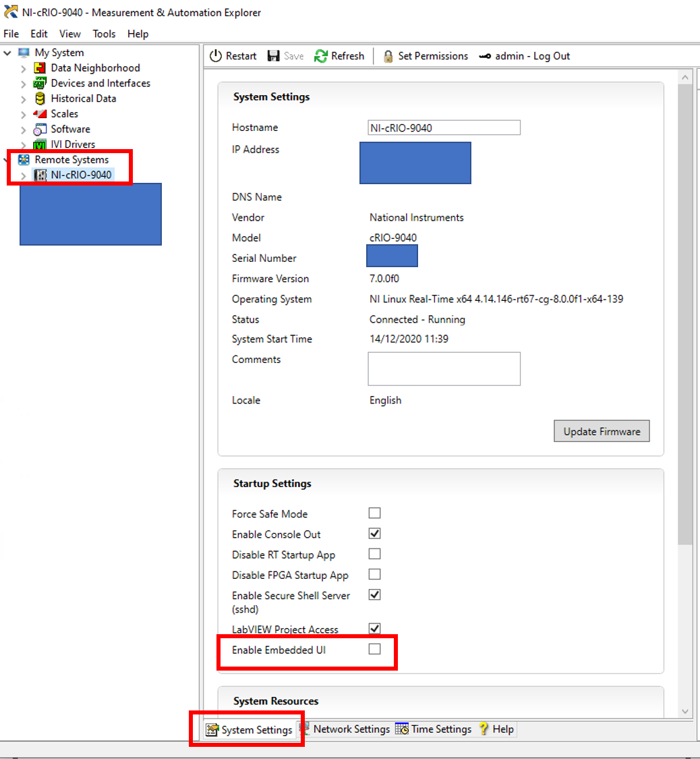Click the Update Firmware button
This screenshot has width=700, height=759.
point(602,431)
